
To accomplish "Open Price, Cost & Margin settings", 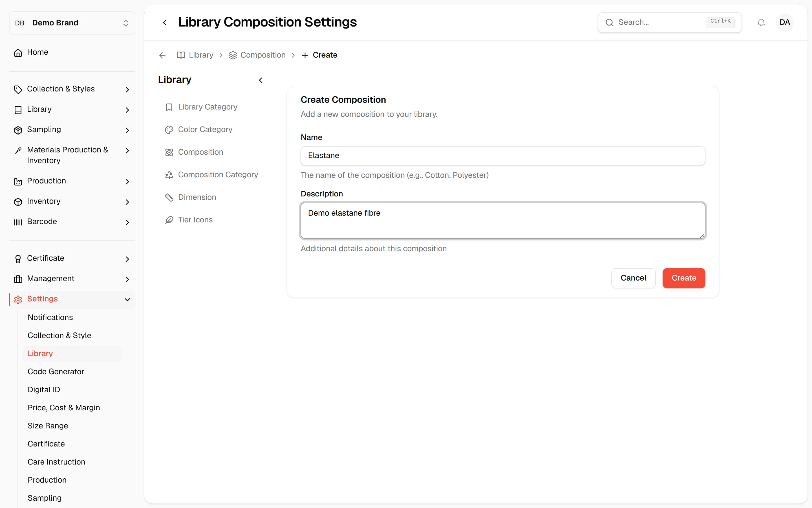I will tap(64, 408).
